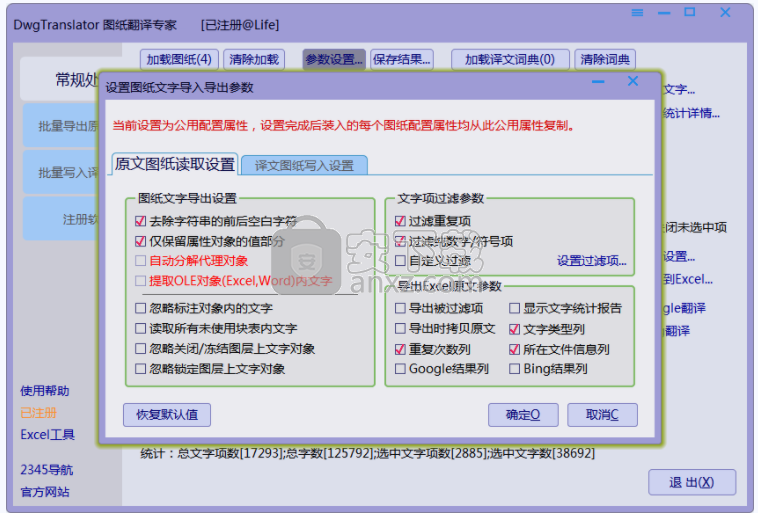Click the 恢复默认值 button
Image resolution: width=758 pixels, height=513 pixels.
tap(167, 414)
